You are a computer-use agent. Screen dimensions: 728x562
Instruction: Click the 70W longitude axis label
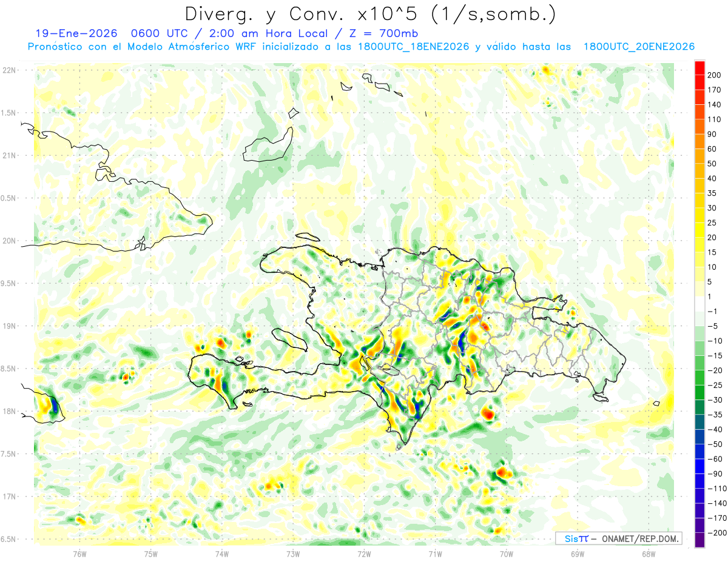point(507,554)
